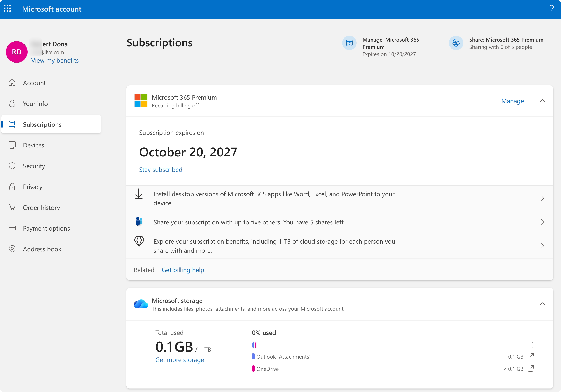Image resolution: width=561 pixels, height=392 pixels.
Task: Click Stay subscribed link
Action: 161,170
